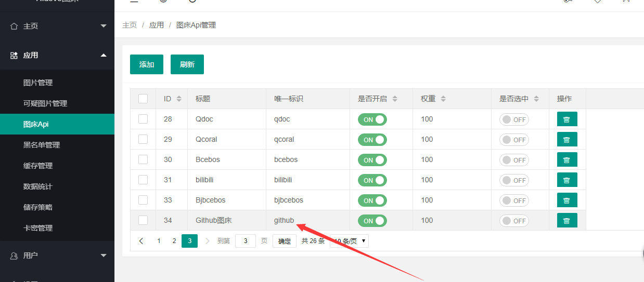Enable the 是否选中 switch for Github图床
Screen dimensions: 644x282
click(x=514, y=221)
